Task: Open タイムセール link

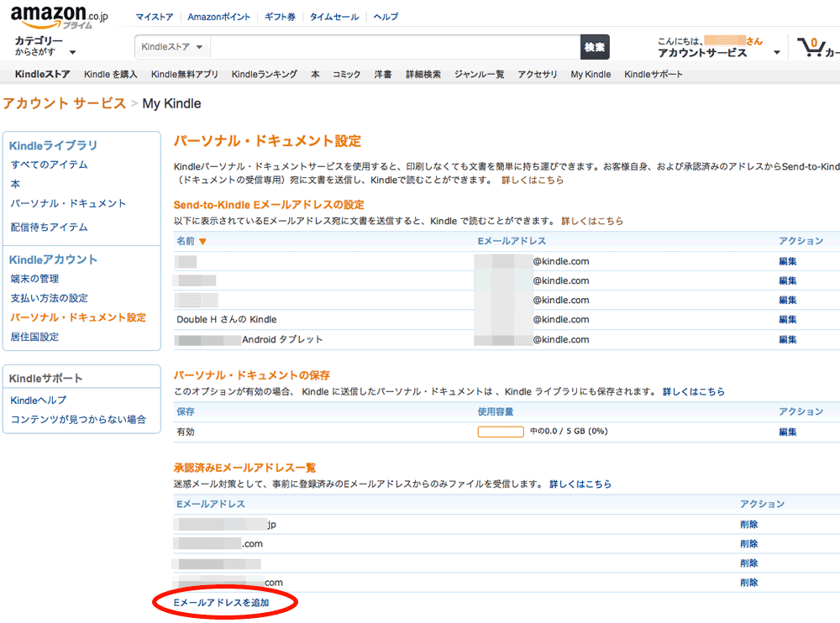Action: click(x=333, y=17)
